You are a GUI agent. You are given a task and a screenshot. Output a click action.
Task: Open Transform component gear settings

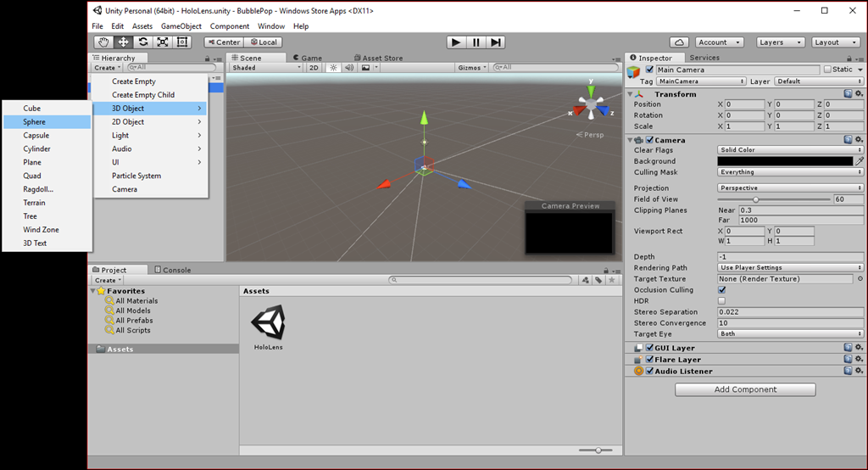(859, 93)
